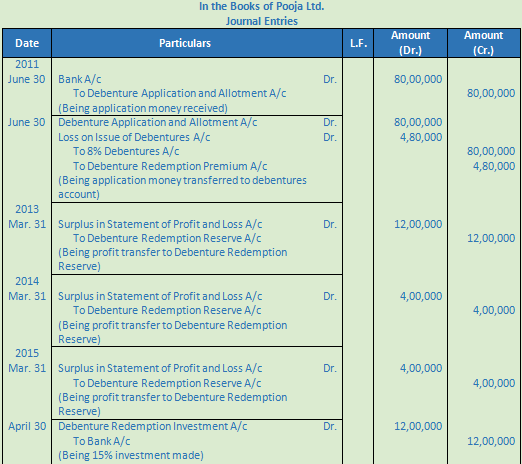The width and height of the screenshot is (522, 464).
Task: Select 'Loss on Issue of Debentures A/c' entry
Action: [x=134, y=137]
